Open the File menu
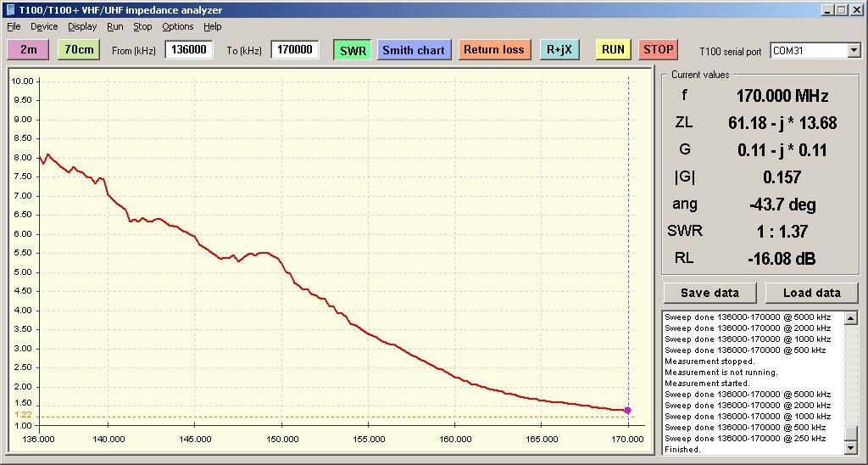 coord(14,26)
